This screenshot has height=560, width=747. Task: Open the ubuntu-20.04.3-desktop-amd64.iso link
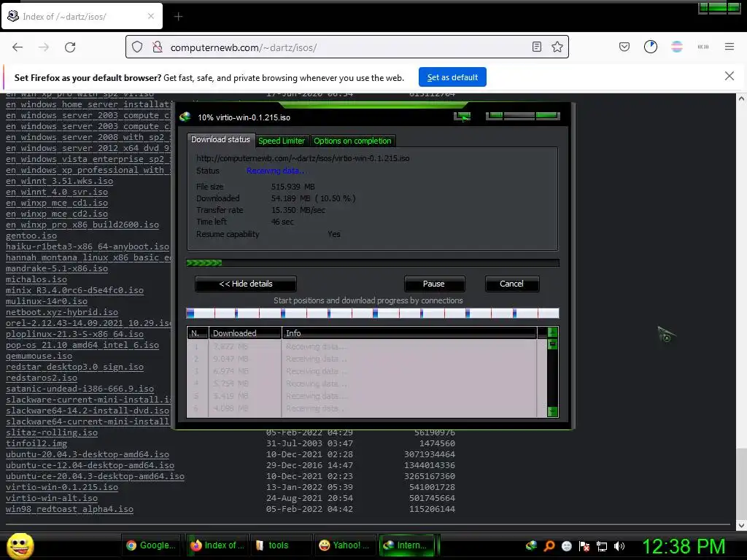88,454
